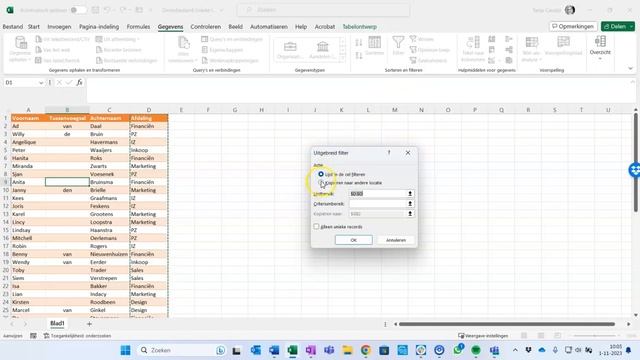The image size is (640, 360).
Task: Click the zoom slider in status bar
Action: click(594, 336)
